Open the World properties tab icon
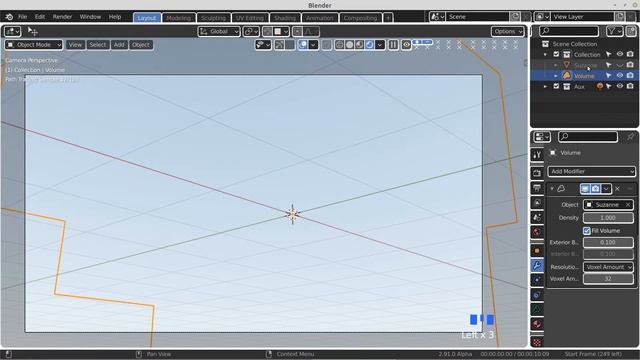Image resolution: width=640 pixels, height=360 pixels. (x=537, y=232)
